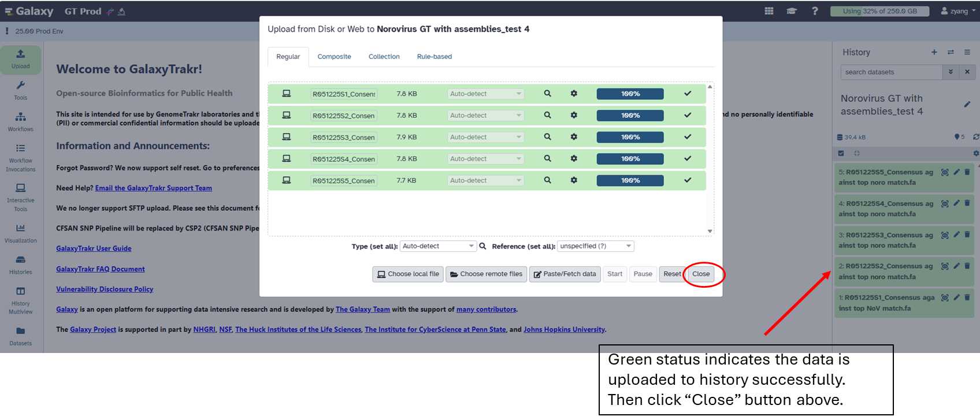980x420 pixels.
Task: Open Workflows from the left sidebar
Action: 21,121
